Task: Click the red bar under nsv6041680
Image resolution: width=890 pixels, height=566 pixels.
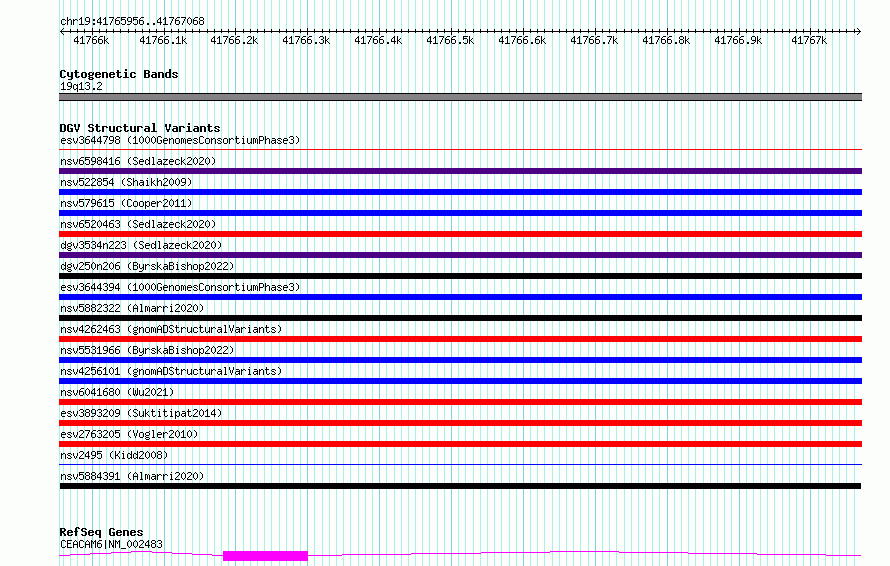Action: tap(460, 402)
